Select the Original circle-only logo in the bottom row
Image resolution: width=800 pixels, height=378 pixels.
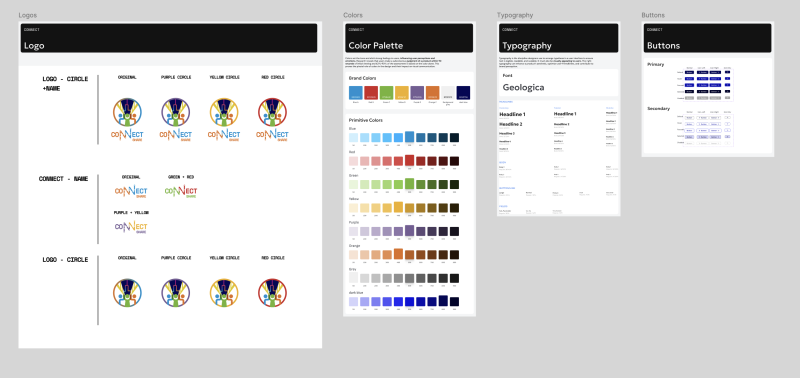click(127, 293)
